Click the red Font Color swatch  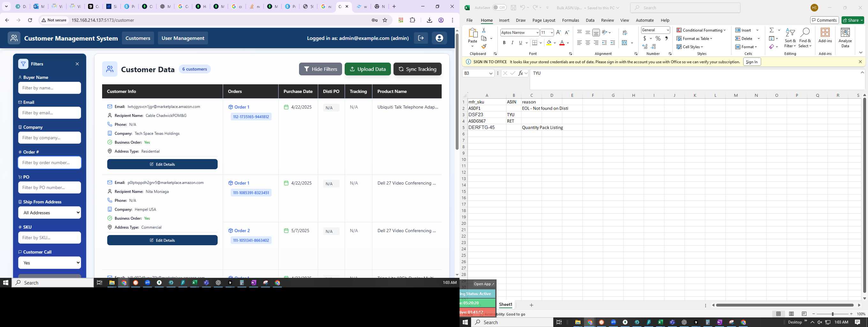[562, 43]
